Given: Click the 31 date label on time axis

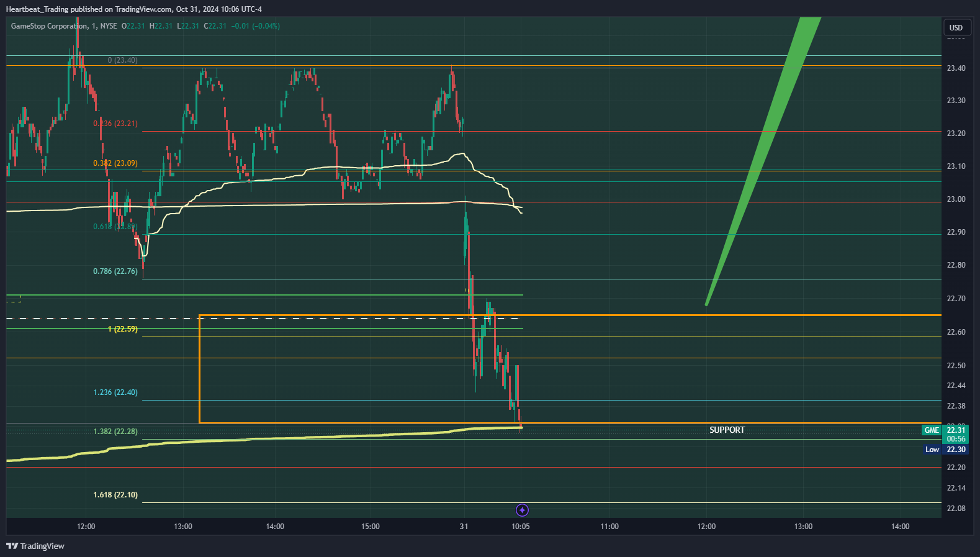Looking at the screenshot, I should tap(464, 527).
